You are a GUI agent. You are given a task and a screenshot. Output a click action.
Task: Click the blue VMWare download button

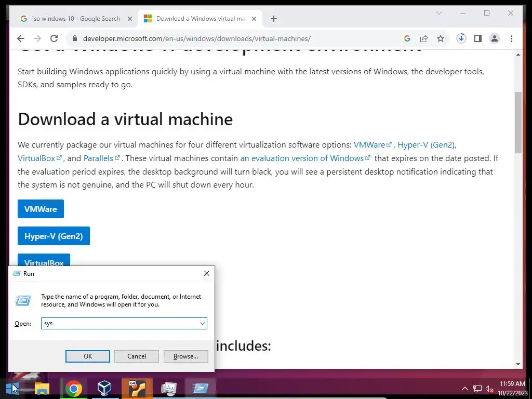click(41, 209)
